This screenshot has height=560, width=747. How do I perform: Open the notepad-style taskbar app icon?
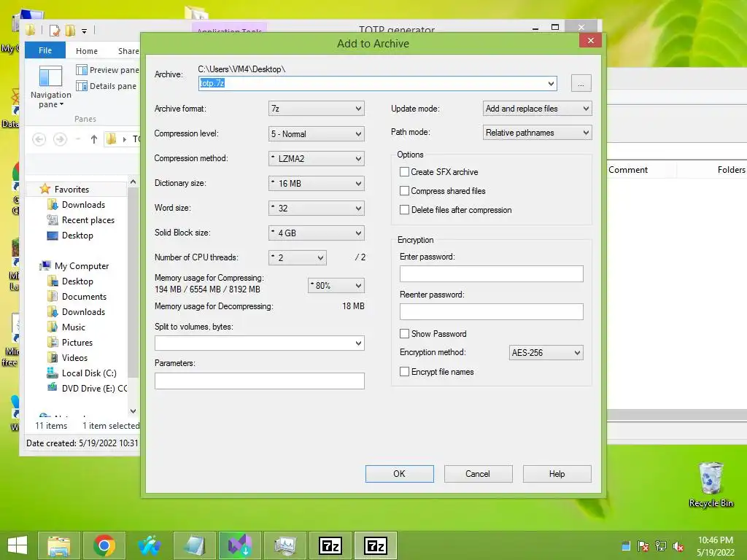(194, 545)
